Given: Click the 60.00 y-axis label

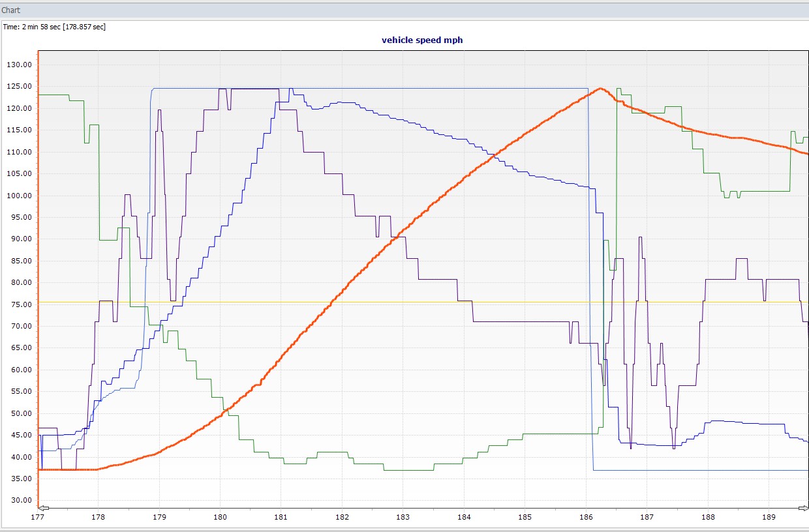Looking at the screenshot, I should 22,370.
